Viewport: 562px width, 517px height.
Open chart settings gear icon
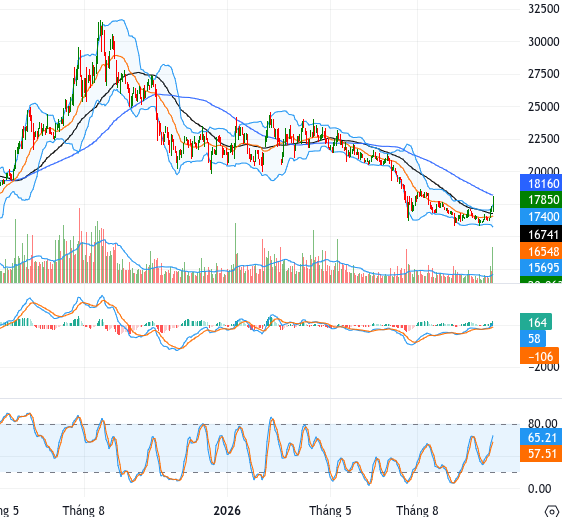[552, 511]
